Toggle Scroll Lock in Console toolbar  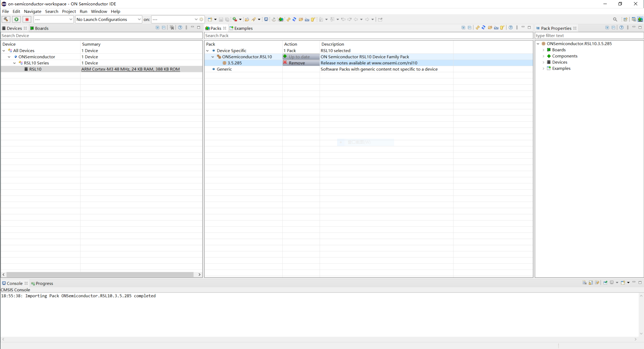point(591,283)
